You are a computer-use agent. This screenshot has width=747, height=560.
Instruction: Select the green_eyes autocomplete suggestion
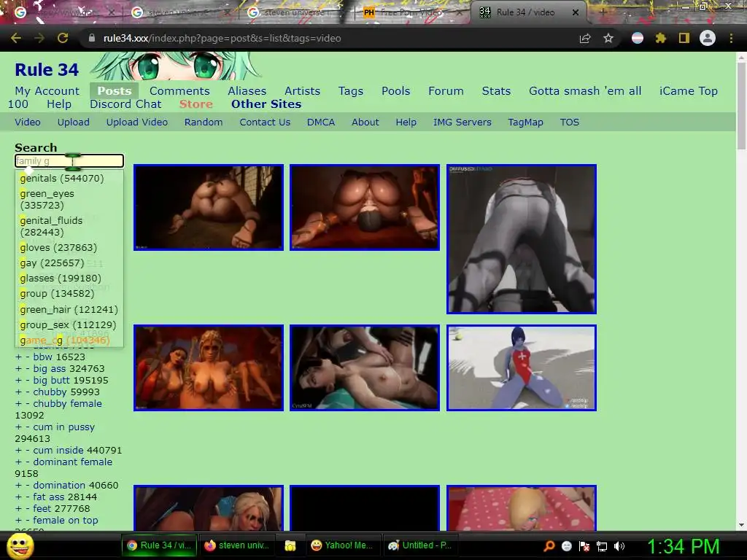tap(69, 200)
